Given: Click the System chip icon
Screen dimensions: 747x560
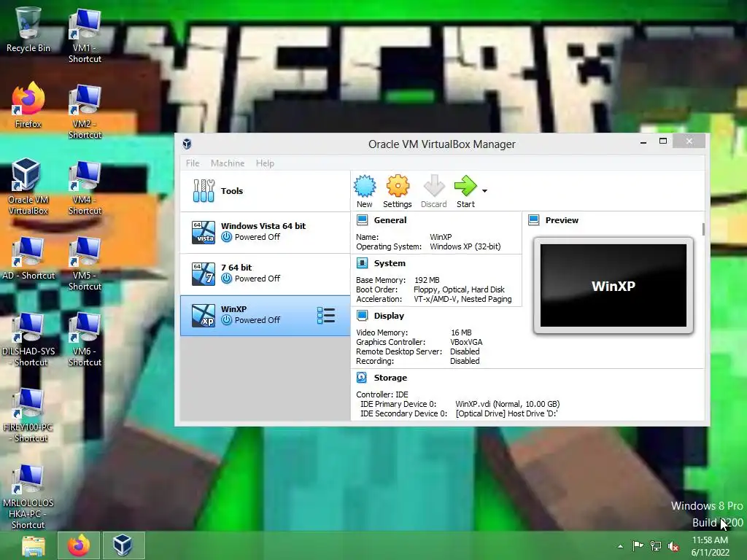Looking at the screenshot, I should [x=362, y=262].
